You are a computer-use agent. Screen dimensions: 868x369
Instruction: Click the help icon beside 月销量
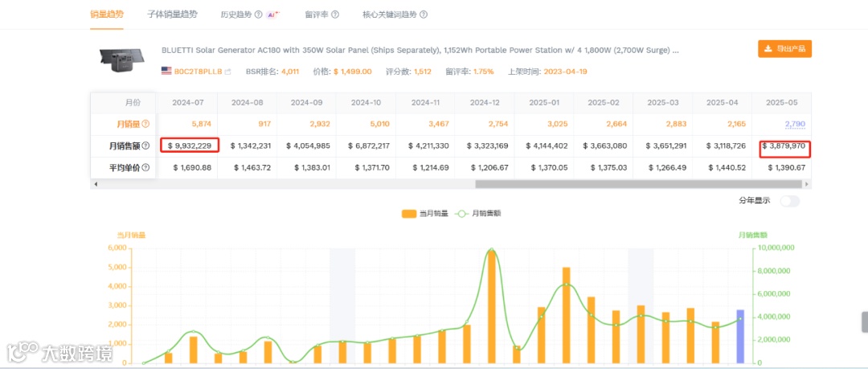point(145,124)
